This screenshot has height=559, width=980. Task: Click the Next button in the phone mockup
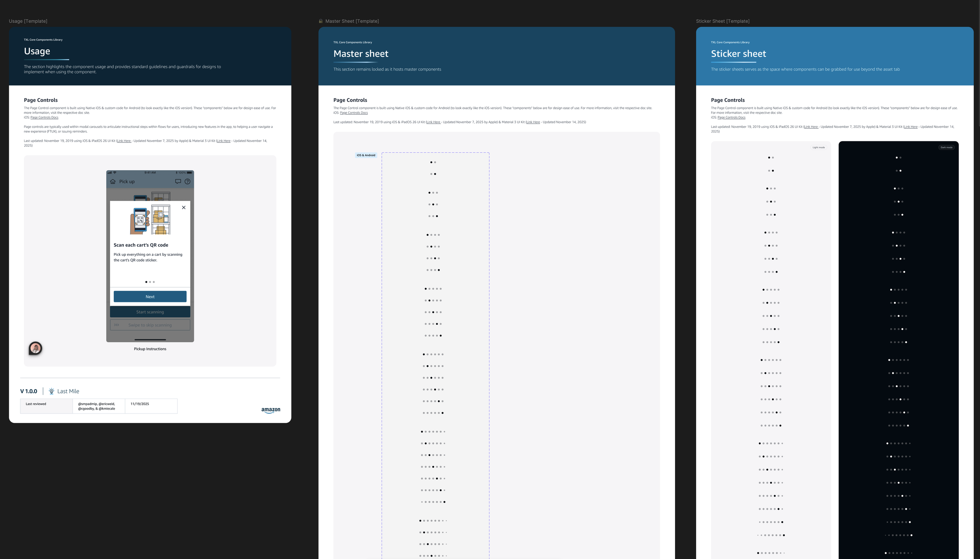click(x=150, y=297)
